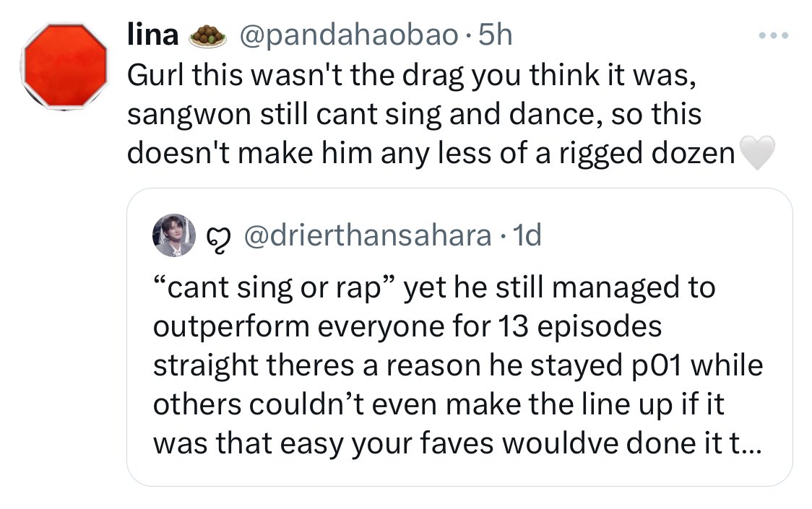Click "others couldn't even make the line up" line
Screen dimensions: 812x509
coord(438,405)
